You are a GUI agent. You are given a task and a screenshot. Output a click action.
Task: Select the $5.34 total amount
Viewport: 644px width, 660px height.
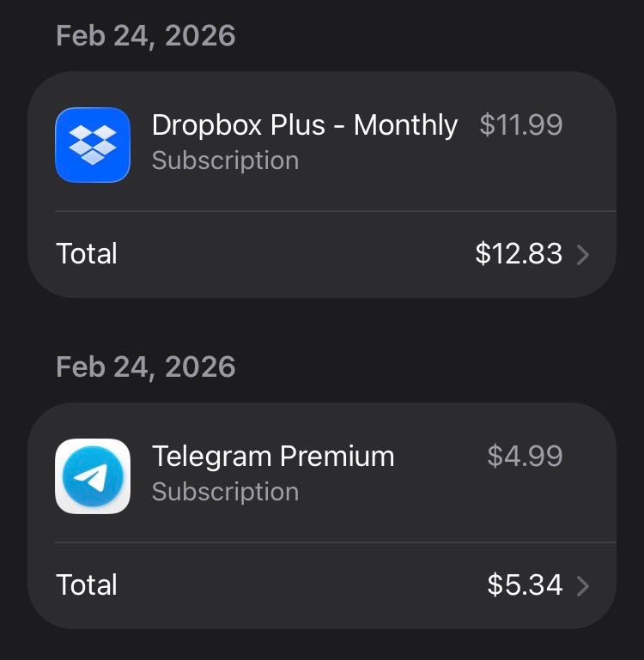click(x=525, y=585)
